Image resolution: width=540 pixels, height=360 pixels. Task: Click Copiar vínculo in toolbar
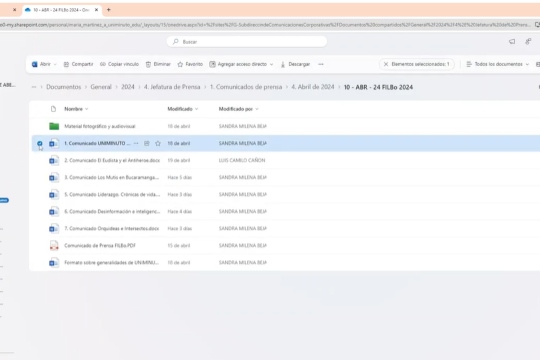pyautogui.click(x=120, y=64)
